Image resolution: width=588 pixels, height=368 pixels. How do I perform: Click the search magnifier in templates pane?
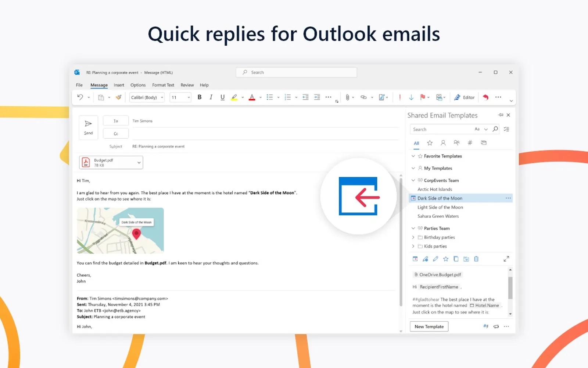point(495,129)
